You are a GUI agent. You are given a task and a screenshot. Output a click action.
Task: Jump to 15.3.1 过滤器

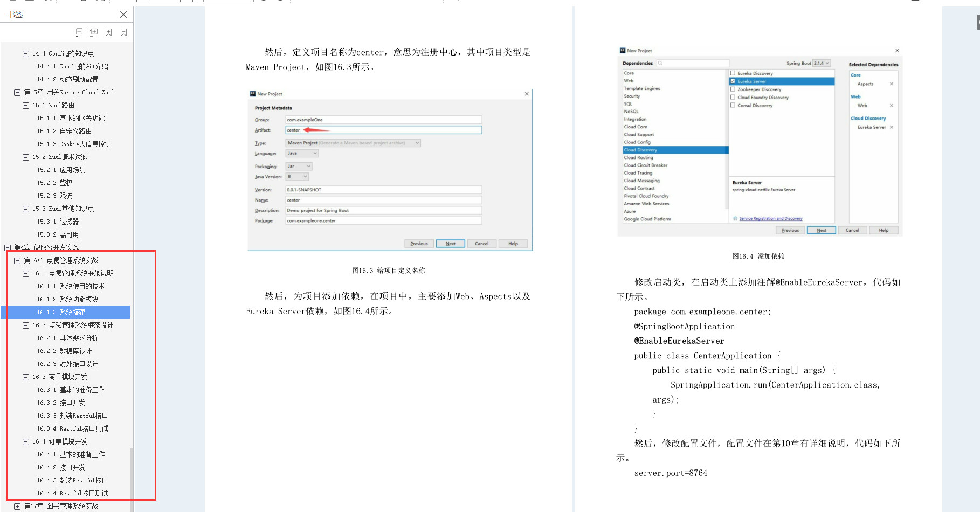pos(58,222)
